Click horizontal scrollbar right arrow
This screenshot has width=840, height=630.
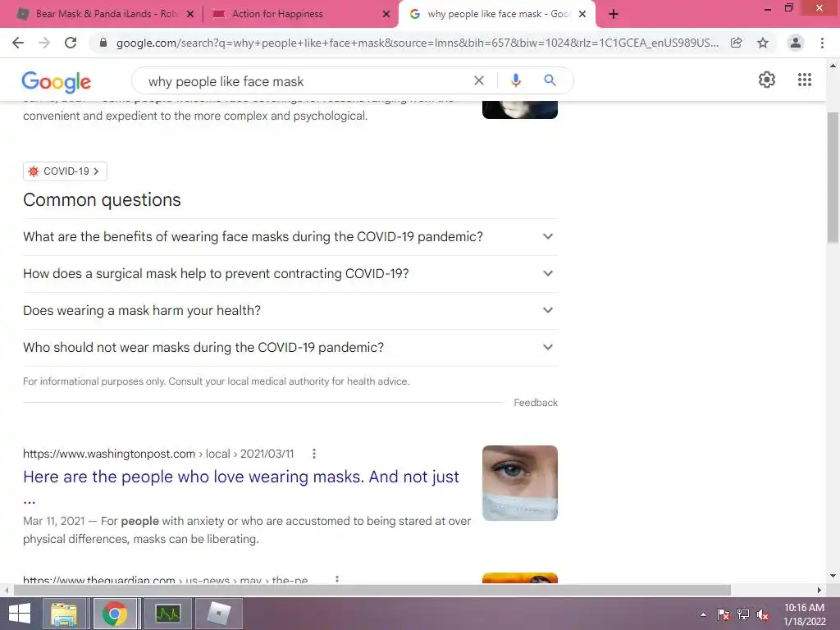[x=819, y=590]
